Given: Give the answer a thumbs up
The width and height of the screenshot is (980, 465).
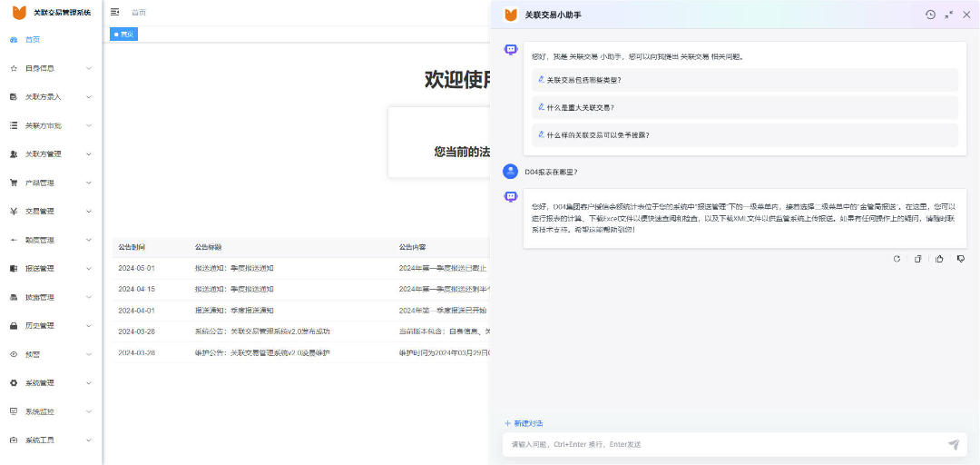Looking at the screenshot, I should point(939,259).
